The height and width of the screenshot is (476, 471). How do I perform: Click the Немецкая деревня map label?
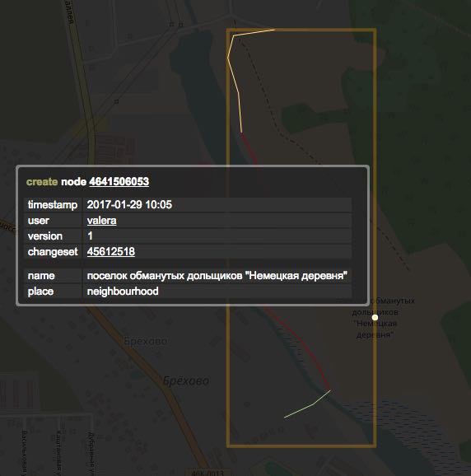[x=375, y=329]
